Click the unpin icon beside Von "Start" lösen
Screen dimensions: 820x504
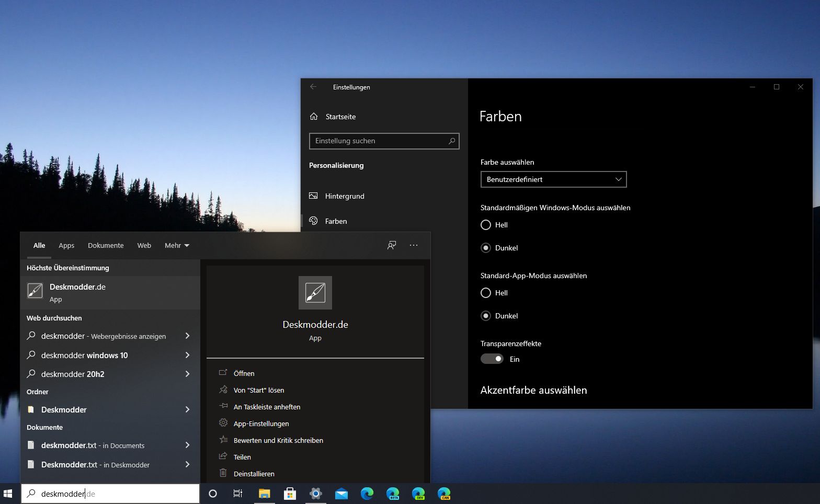click(x=223, y=390)
